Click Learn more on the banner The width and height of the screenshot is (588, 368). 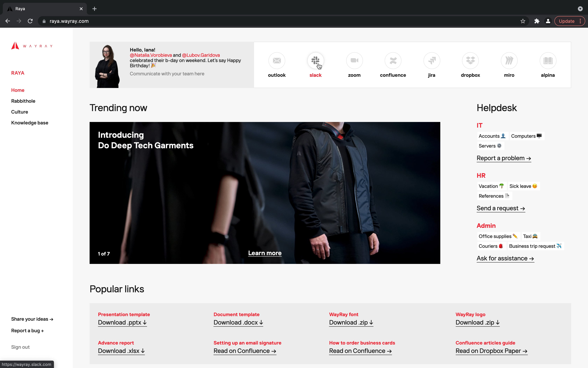[x=265, y=253]
